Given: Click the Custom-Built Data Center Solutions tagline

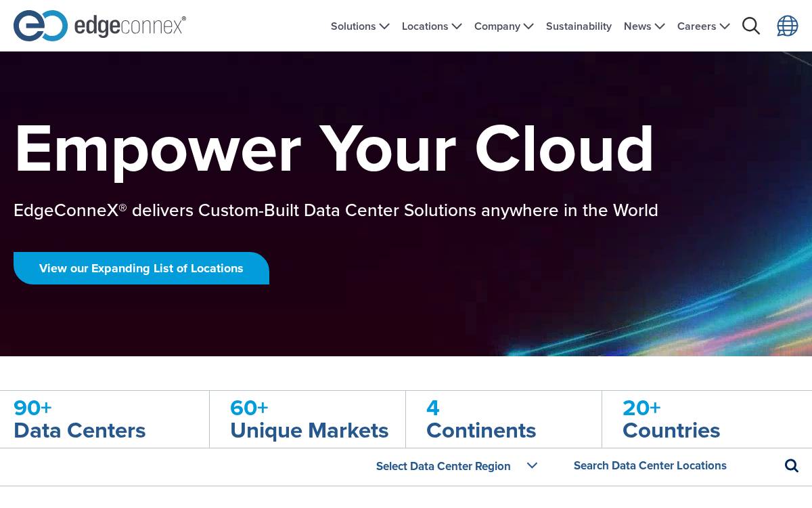Looking at the screenshot, I should tap(336, 211).
